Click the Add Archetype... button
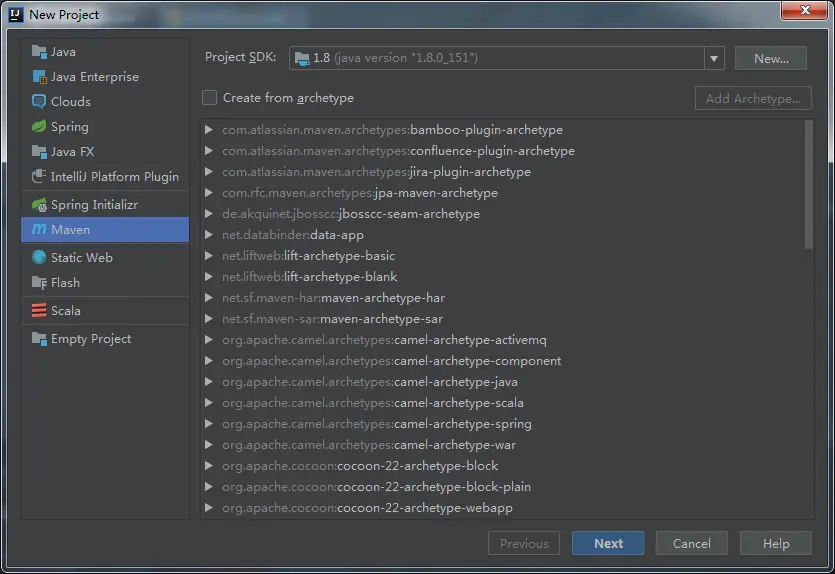The image size is (835, 574). [x=753, y=99]
